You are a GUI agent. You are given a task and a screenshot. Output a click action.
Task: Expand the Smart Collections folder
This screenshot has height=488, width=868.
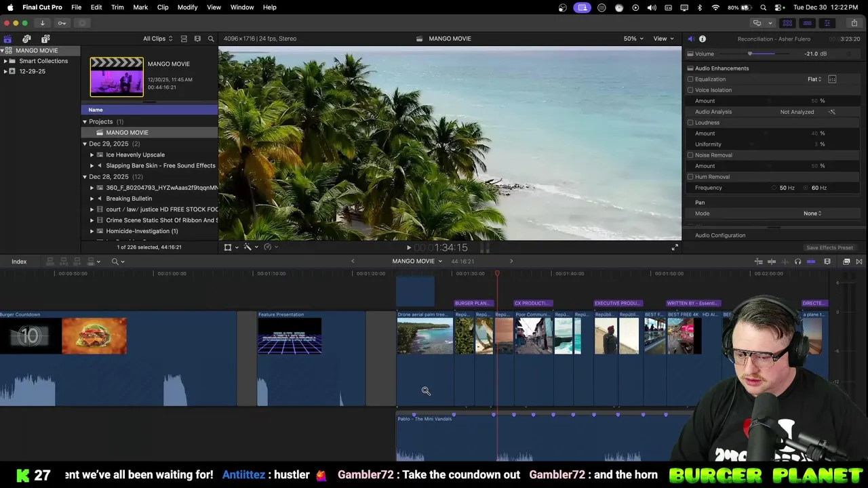(5, 61)
